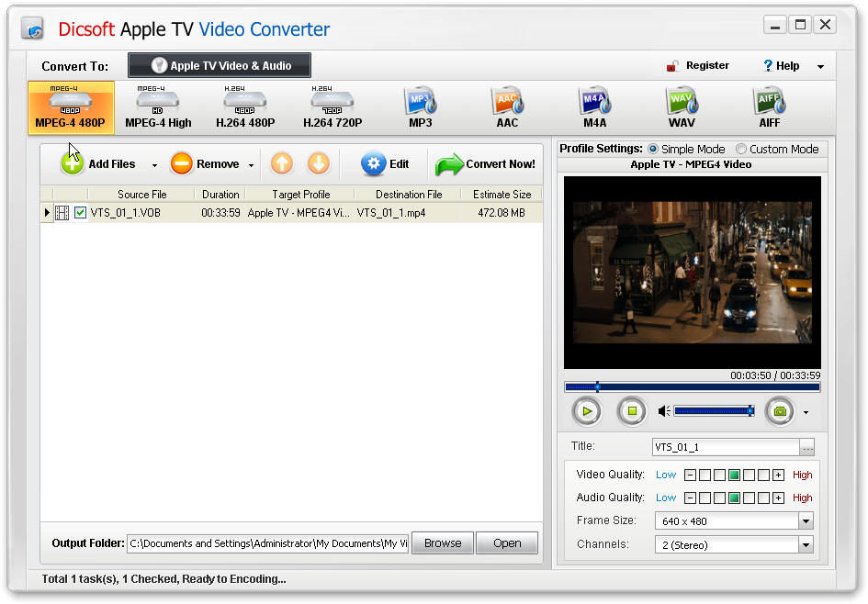The width and height of the screenshot is (868, 604).
Task: Start conversion with Convert Now arrow
Action: (449, 164)
